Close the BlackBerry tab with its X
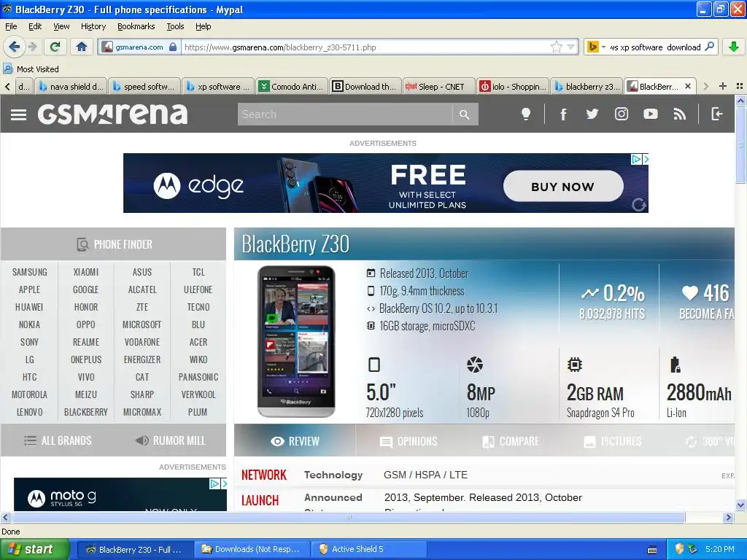 688,86
